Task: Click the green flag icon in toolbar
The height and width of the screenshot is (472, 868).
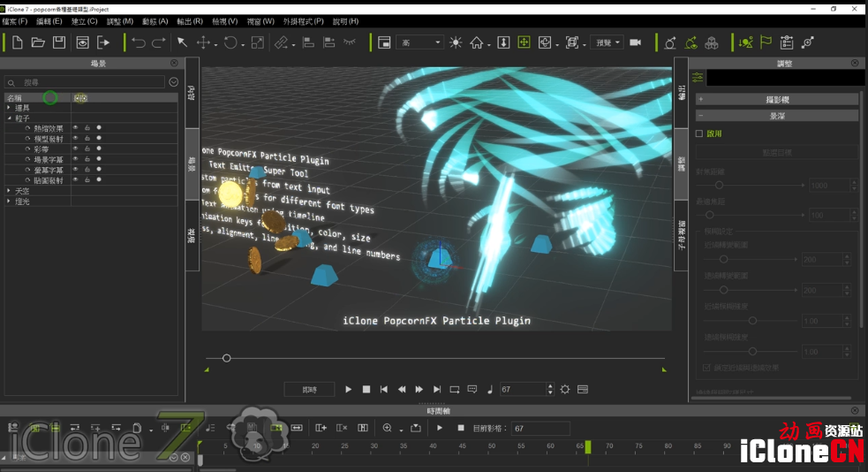Action: [766, 42]
